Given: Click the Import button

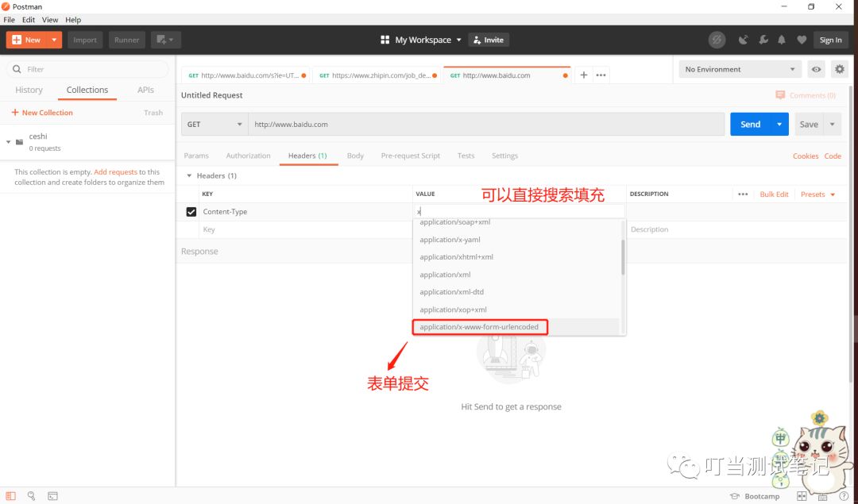Looking at the screenshot, I should [85, 40].
